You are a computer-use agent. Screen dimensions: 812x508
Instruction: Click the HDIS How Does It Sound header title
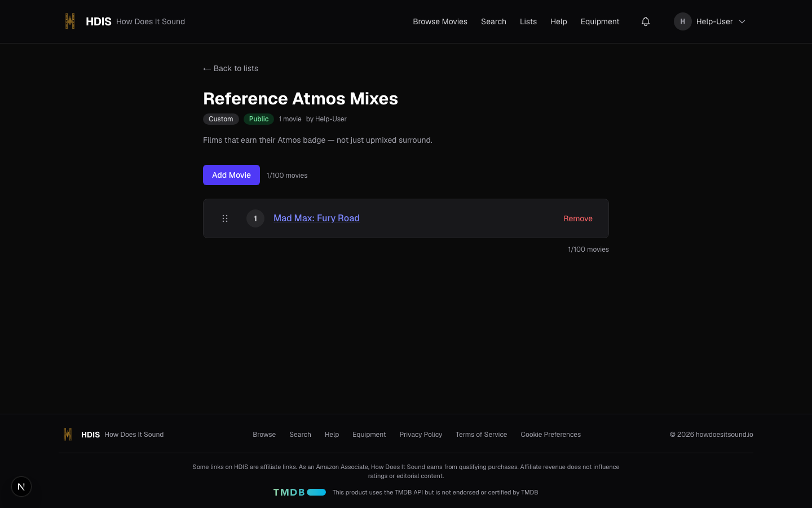pyautogui.click(x=135, y=21)
